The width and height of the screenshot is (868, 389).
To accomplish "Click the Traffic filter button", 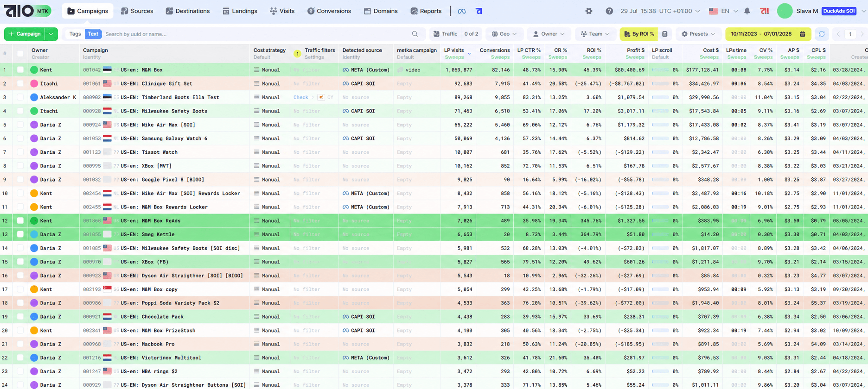I will [x=455, y=34].
